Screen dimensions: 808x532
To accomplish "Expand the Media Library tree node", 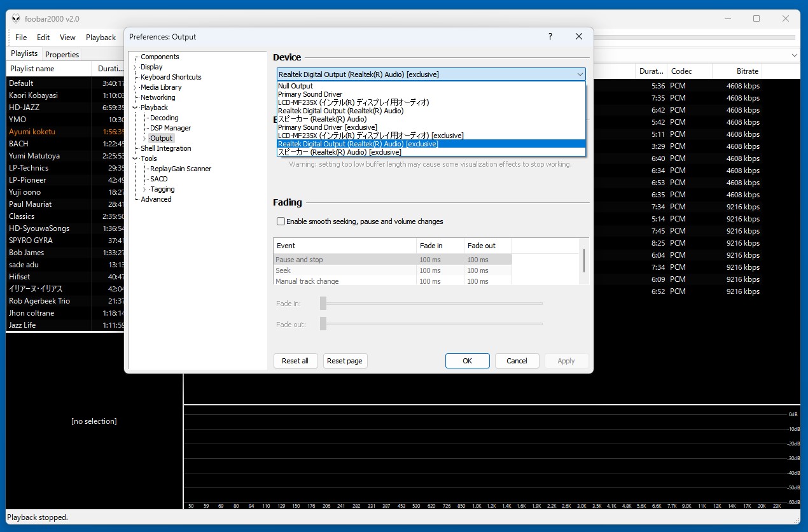I will pyautogui.click(x=135, y=87).
